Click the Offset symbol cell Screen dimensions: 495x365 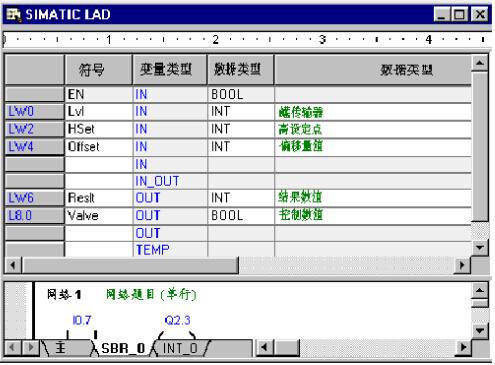(x=99, y=147)
